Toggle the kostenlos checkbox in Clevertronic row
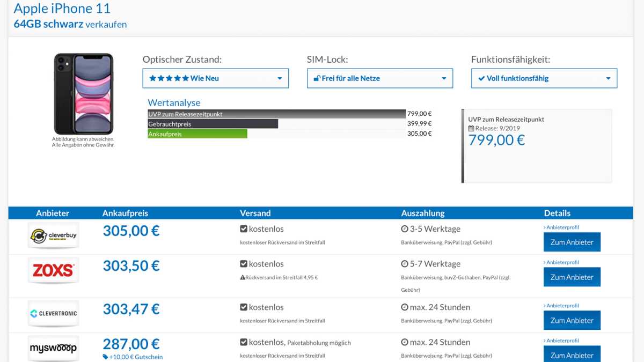The width and height of the screenshot is (644, 362). tap(244, 307)
